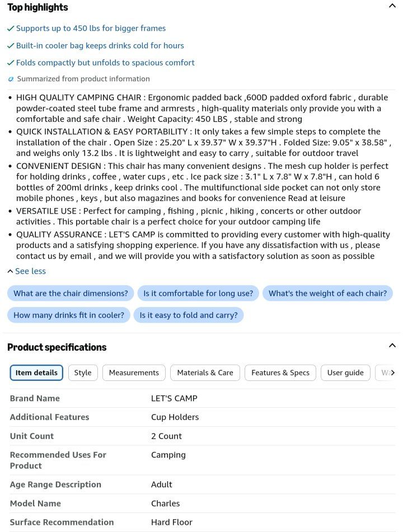Image resolution: width=403 pixels, height=532 pixels.
Task: Click the See less caret icon
Action: 10,271
